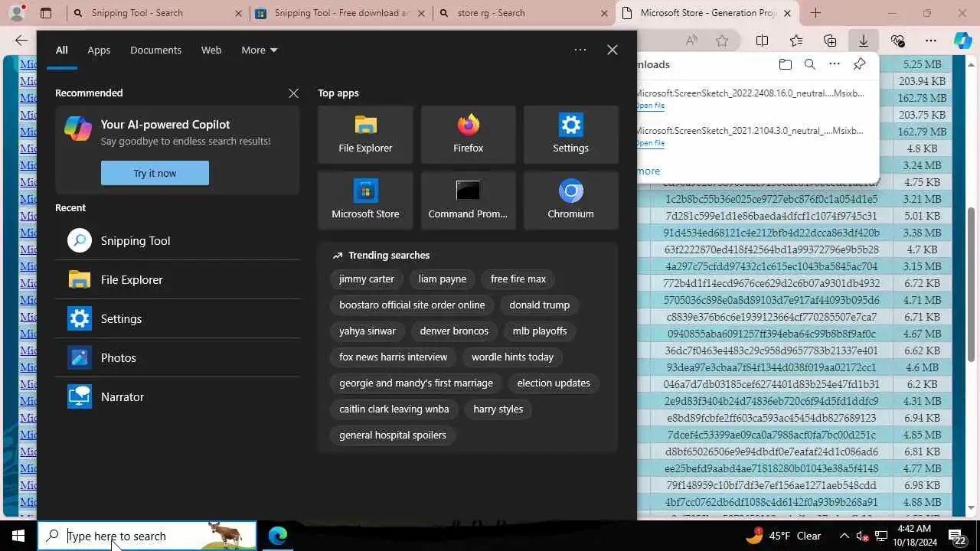The width and height of the screenshot is (980, 551).
Task: Open downloads folder icon in Downloads panel
Action: 785,64
